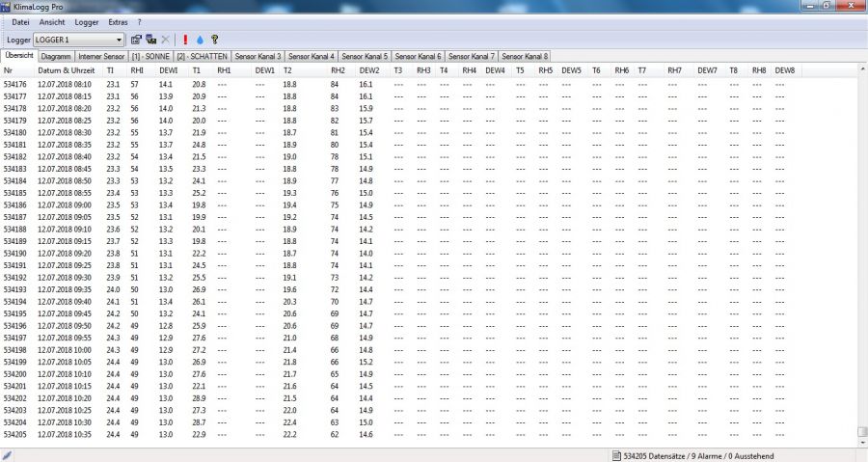This screenshot has height=462, width=868.
Task: Click the document icon beside Datensätze count
Action: pos(616,455)
